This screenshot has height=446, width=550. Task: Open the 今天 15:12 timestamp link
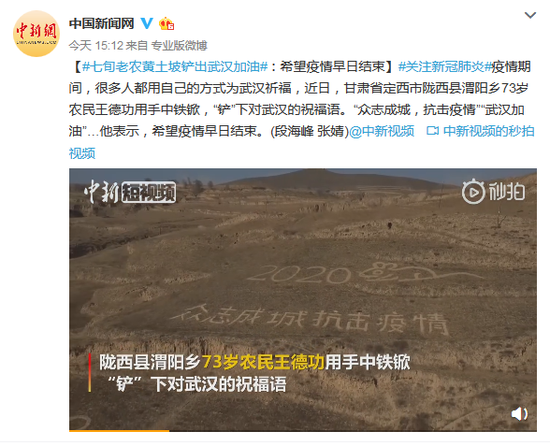pos(96,45)
